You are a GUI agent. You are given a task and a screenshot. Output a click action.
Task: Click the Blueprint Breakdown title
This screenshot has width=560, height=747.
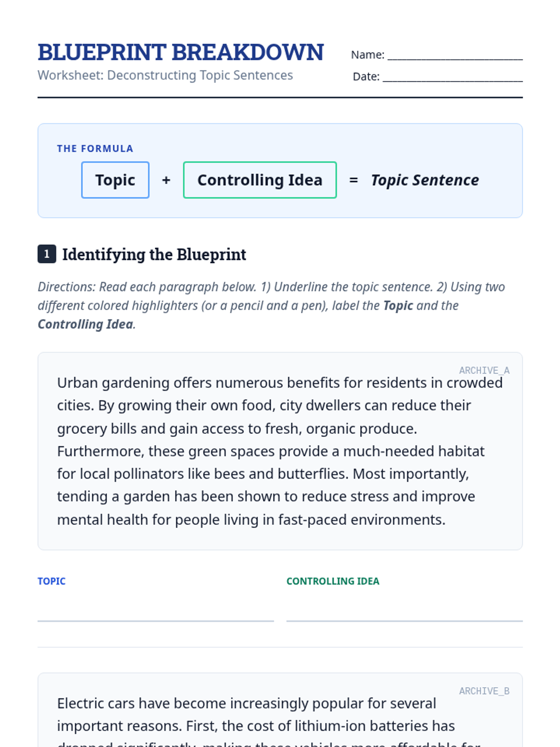[181, 52]
